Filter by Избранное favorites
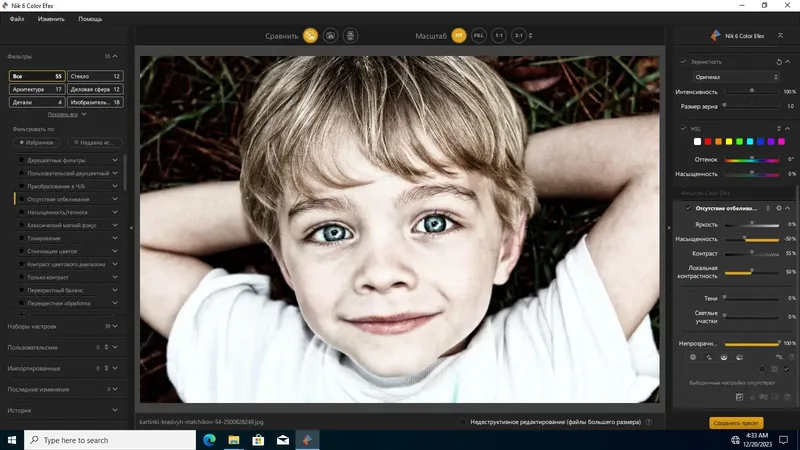The width and height of the screenshot is (800, 450). pyautogui.click(x=36, y=142)
